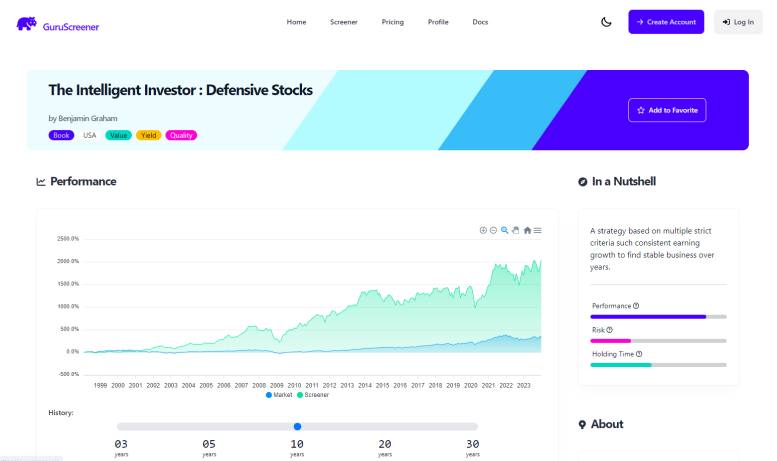The image size is (777, 461).
Task: Toggle dark mode moon icon
Action: tap(606, 22)
